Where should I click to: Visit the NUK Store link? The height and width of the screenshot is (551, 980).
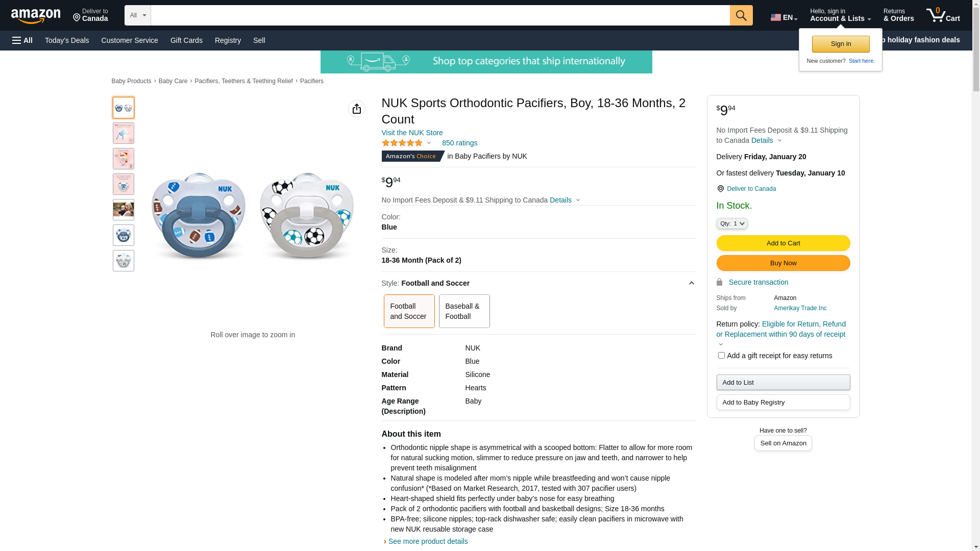pyautogui.click(x=412, y=133)
